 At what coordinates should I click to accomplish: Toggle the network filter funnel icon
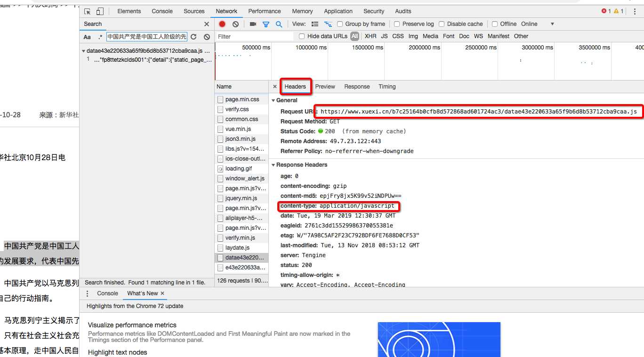pos(266,24)
